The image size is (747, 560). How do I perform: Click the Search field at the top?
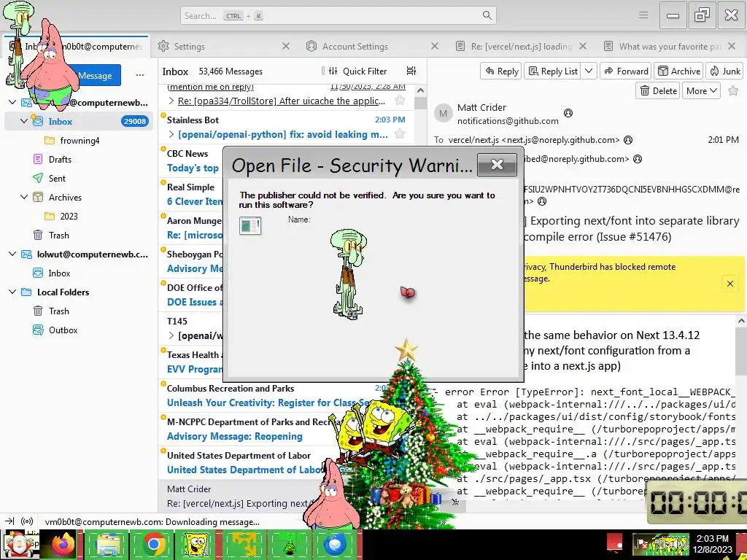click(x=338, y=16)
